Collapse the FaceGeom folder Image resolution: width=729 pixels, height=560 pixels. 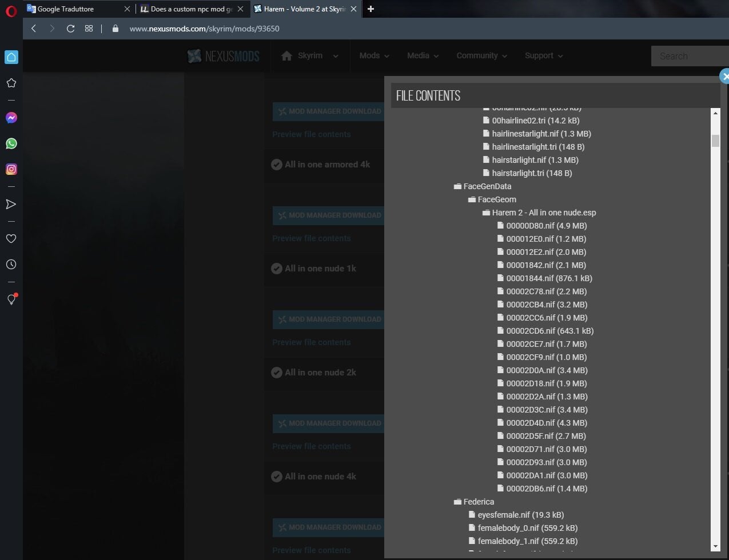click(472, 199)
